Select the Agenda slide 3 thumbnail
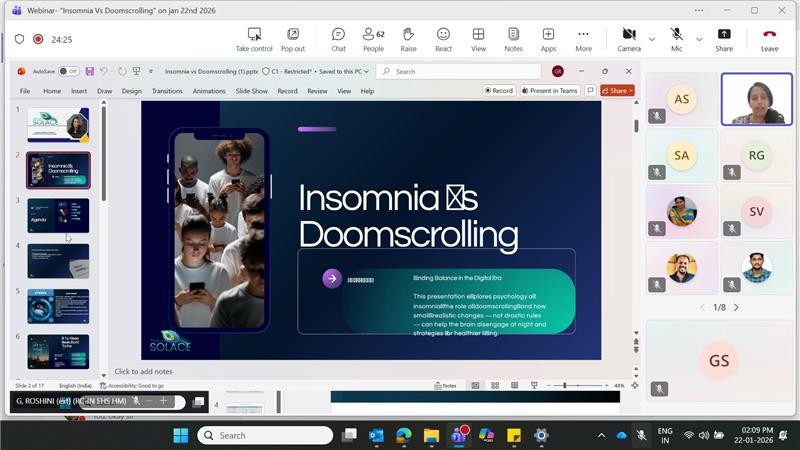The image size is (800, 450). [x=58, y=215]
